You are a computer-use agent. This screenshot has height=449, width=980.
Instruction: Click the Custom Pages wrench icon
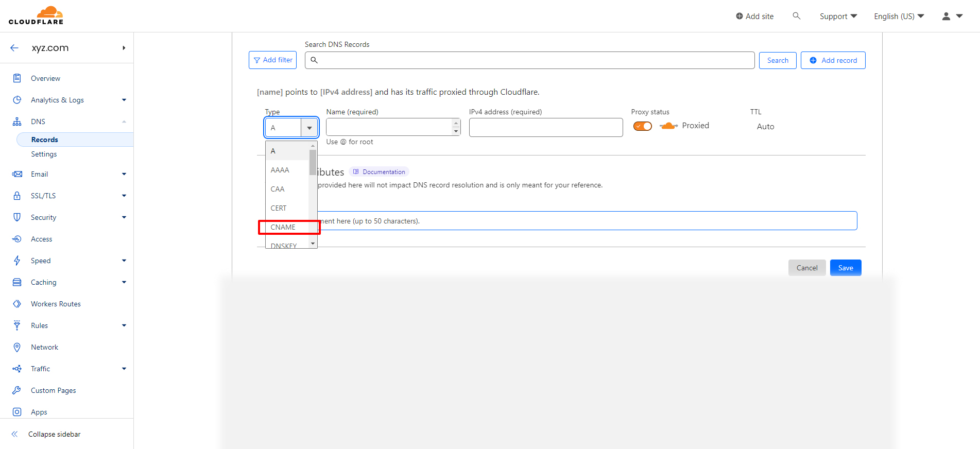(x=17, y=390)
